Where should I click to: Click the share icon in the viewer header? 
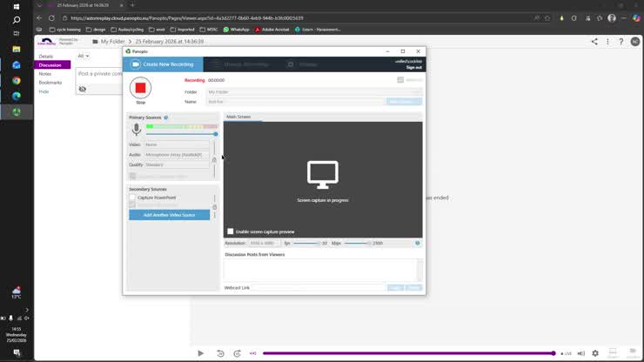click(594, 42)
